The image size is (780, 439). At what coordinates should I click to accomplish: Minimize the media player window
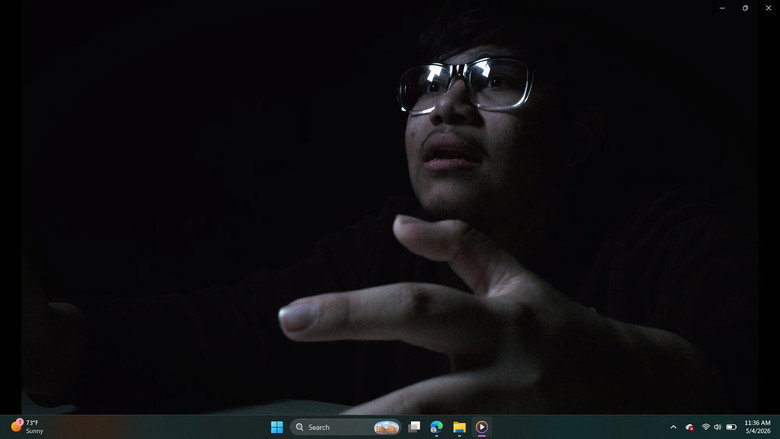[722, 8]
